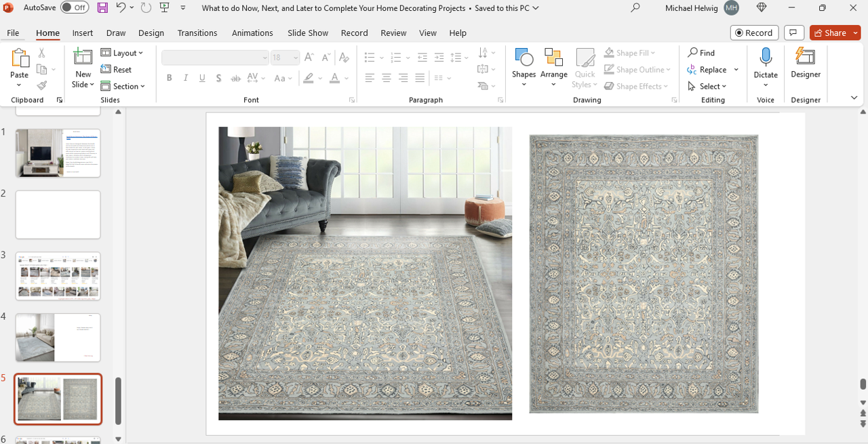Open the font name combo box
The image size is (868, 444).
tap(216, 58)
